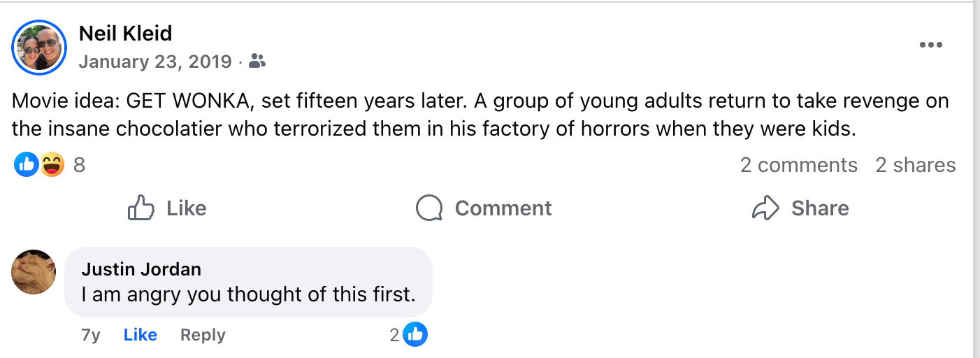Click the Haha laughing emoji reaction icon

[x=52, y=165]
